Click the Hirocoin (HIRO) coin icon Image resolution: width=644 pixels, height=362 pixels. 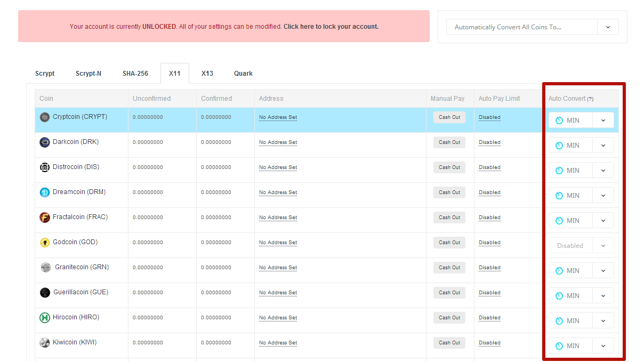tap(45, 318)
